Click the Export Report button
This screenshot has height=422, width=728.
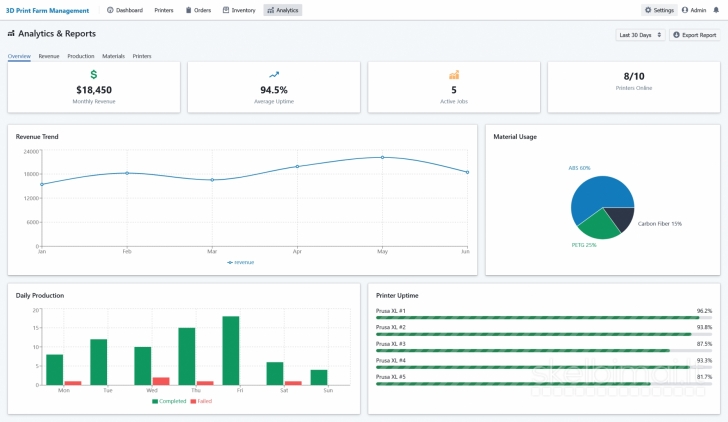click(x=694, y=35)
